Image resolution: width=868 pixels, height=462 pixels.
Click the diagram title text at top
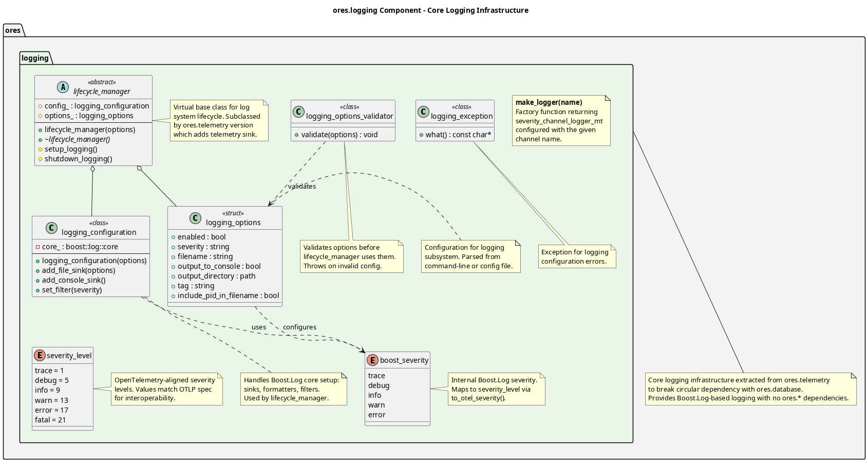tap(430, 10)
